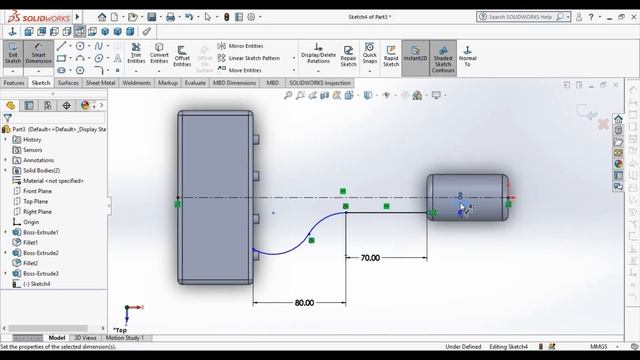The height and width of the screenshot is (360, 640).
Task: Open the Trim Entities dropdown arrow
Action: tap(136, 71)
